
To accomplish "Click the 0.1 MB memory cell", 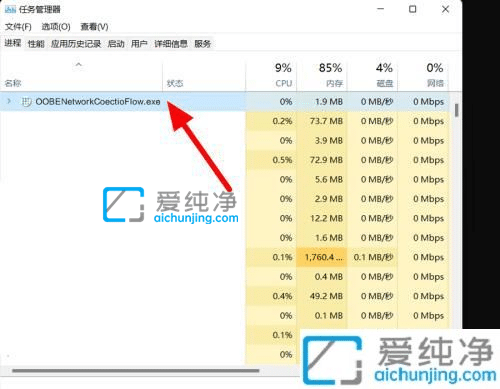I will coord(322,315).
